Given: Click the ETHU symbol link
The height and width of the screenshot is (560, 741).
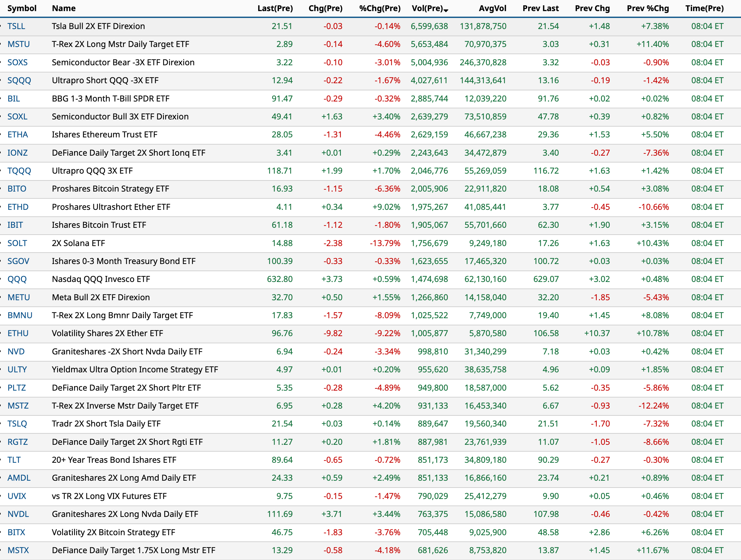Looking at the screenshot, I should 18,334.
